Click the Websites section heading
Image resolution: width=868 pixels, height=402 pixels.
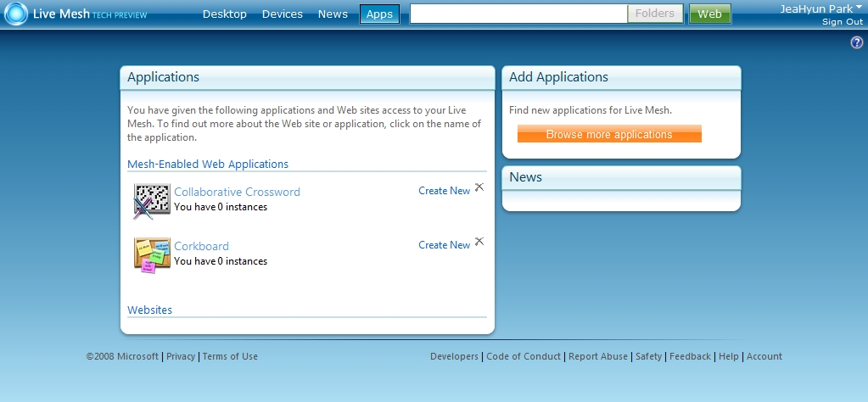click(x=149, y=310)
